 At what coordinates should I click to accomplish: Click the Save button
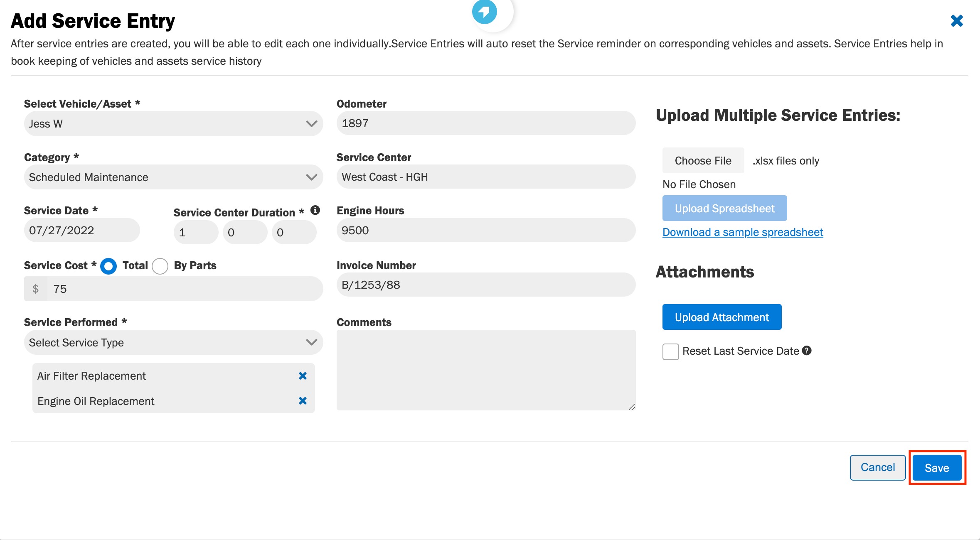(x=937, y=468)
